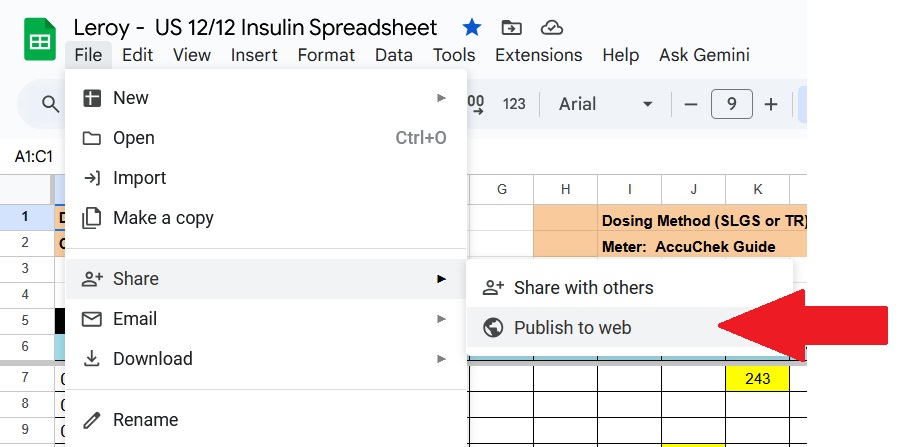Image resolution: width=914 pixels, height=447 pixels.
Task: Click Make a copy in File menu
Action: [x=163, y=218]
